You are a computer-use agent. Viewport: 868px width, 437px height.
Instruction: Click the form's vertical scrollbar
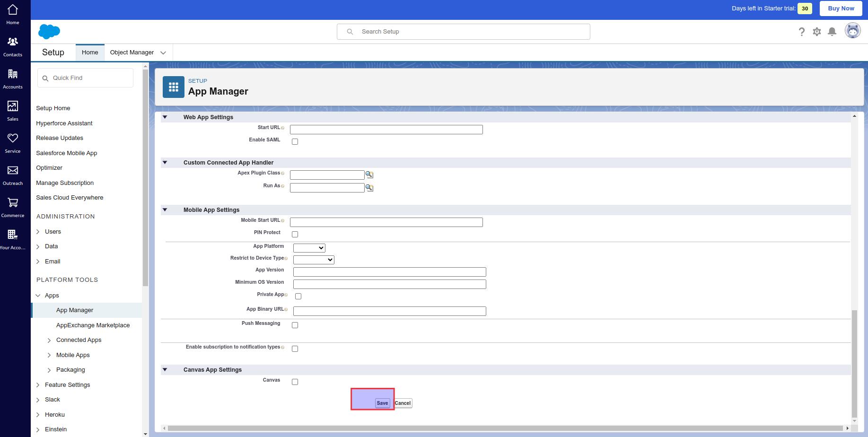854,363
